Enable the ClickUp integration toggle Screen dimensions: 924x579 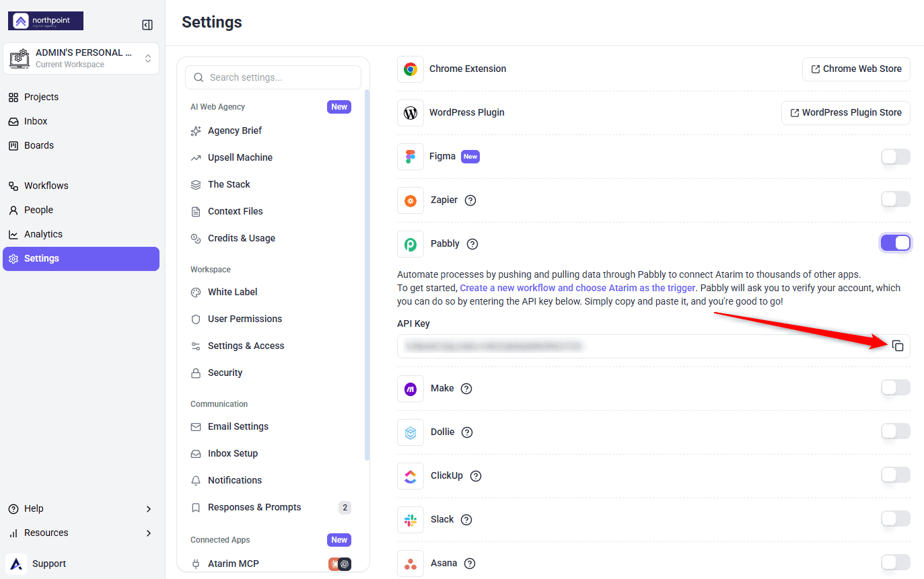click(896, 475)
